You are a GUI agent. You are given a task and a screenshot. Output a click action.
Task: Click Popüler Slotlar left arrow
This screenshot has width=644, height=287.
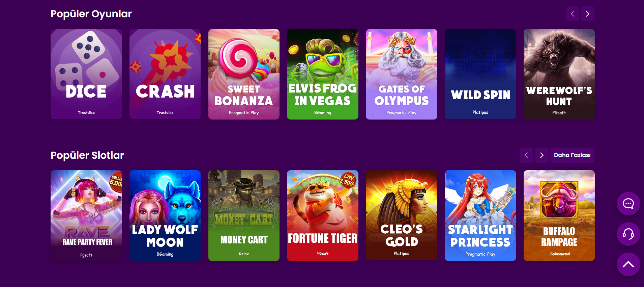(x=526, y=155)
